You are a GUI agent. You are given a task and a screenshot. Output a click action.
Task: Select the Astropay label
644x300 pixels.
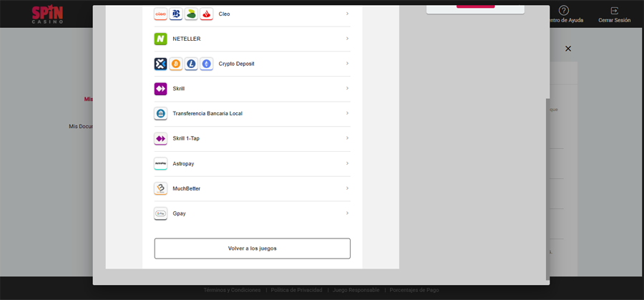[183, 163]
